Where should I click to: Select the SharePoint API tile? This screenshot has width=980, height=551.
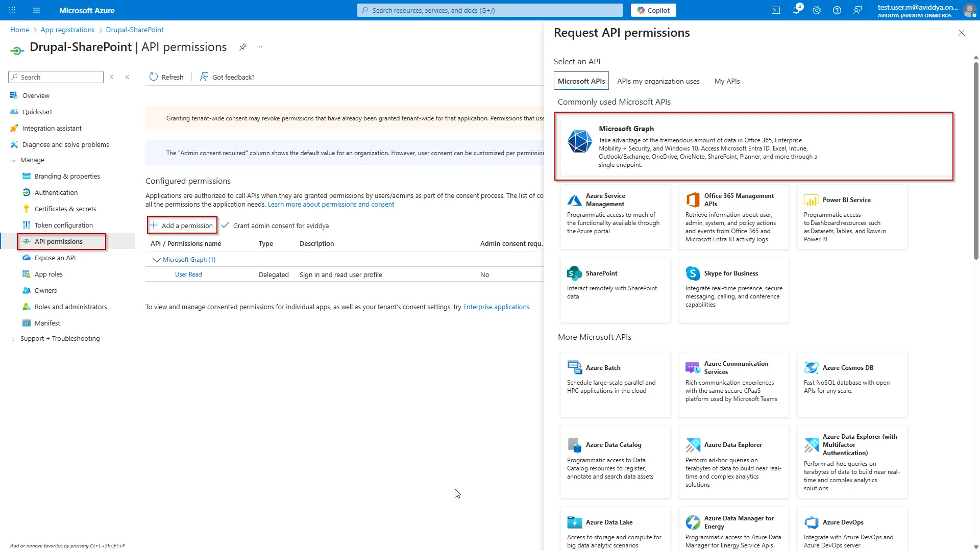615,290
